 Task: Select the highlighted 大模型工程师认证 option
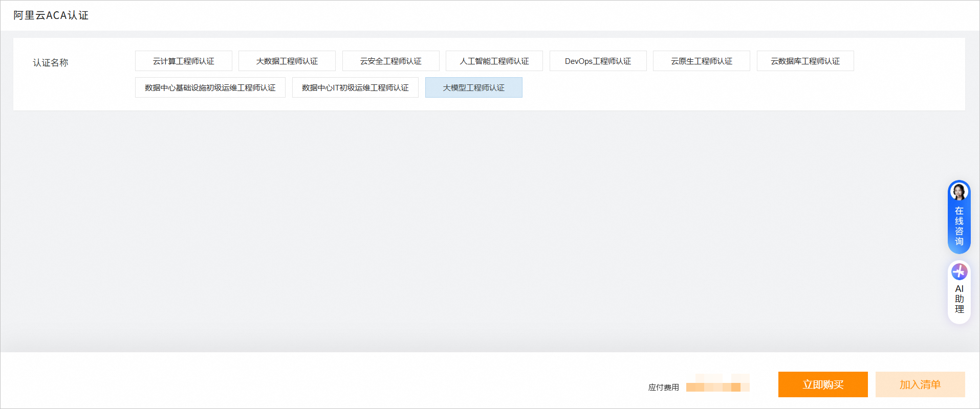[474, 87]
